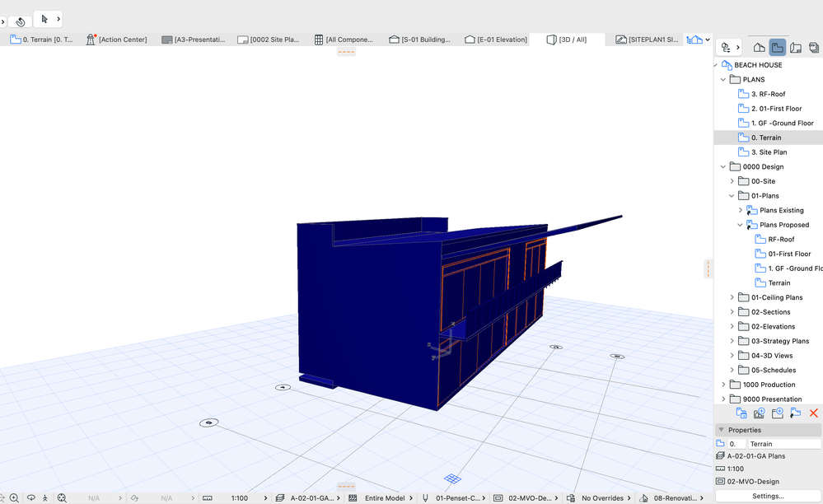Open the [Action Center] tab

118,39
